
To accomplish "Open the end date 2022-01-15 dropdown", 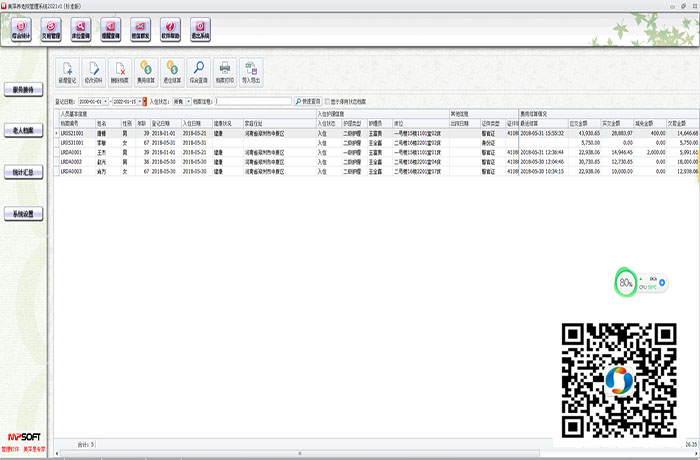I will tap(139, 102).
